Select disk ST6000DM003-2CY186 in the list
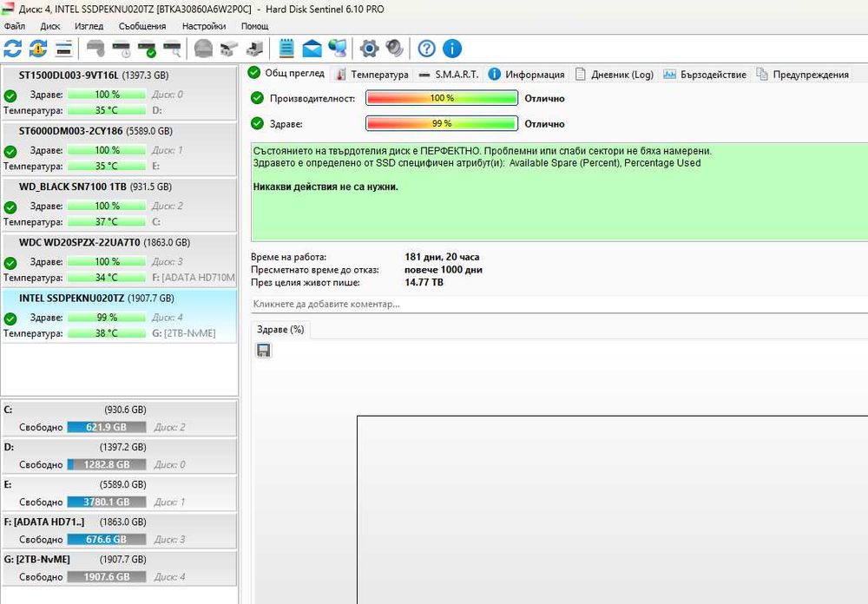This screenshot has height=604, width=868. pyautogui.click(x=120, y=148)
